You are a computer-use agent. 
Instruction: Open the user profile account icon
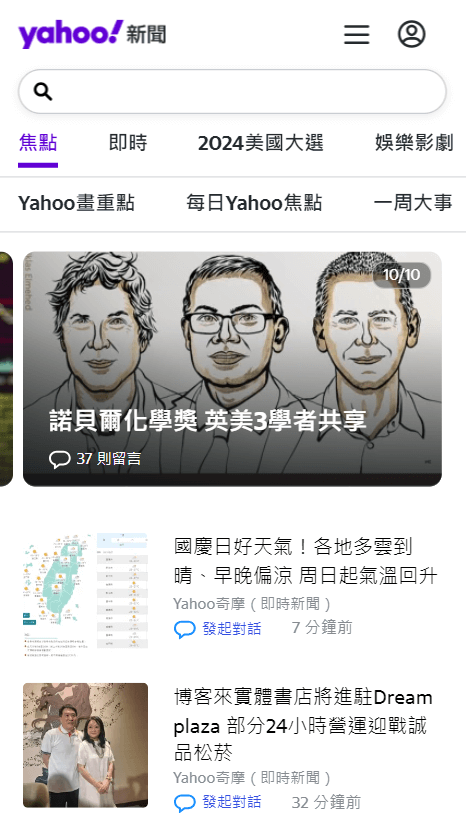coord(412,34)
